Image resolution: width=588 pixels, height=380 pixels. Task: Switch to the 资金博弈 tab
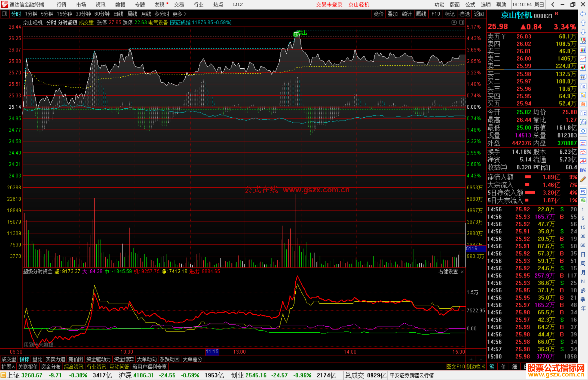pyautogui.click(x=124, y=359)
